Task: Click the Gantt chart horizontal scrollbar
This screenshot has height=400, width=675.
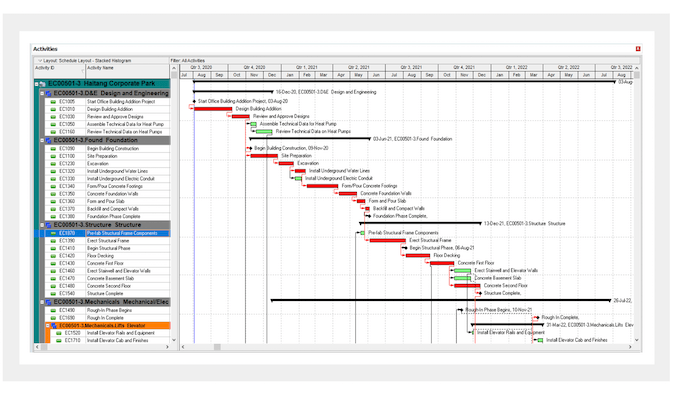Action: 400,347
